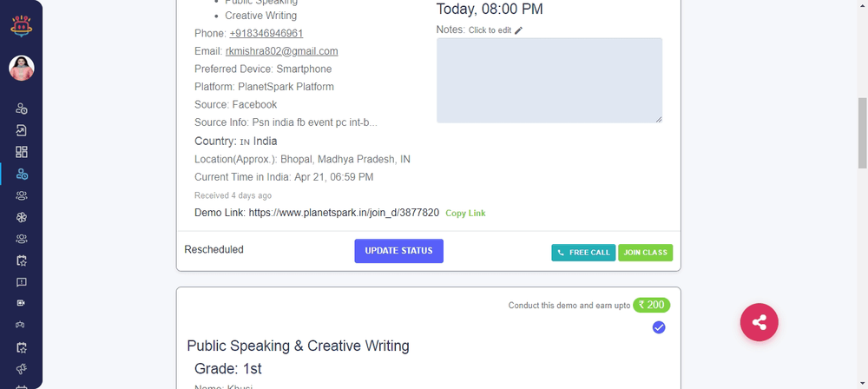
Task: Open the game controller sidebar icon
Action: coord(21,325)
